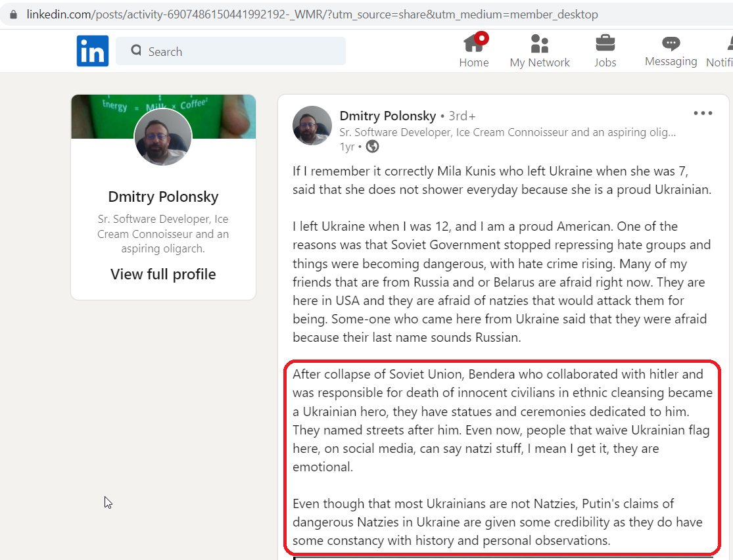Viewport: 733px width, 560px height.
Task: Click the search magnifier icon
Action: tap(136, 51)
